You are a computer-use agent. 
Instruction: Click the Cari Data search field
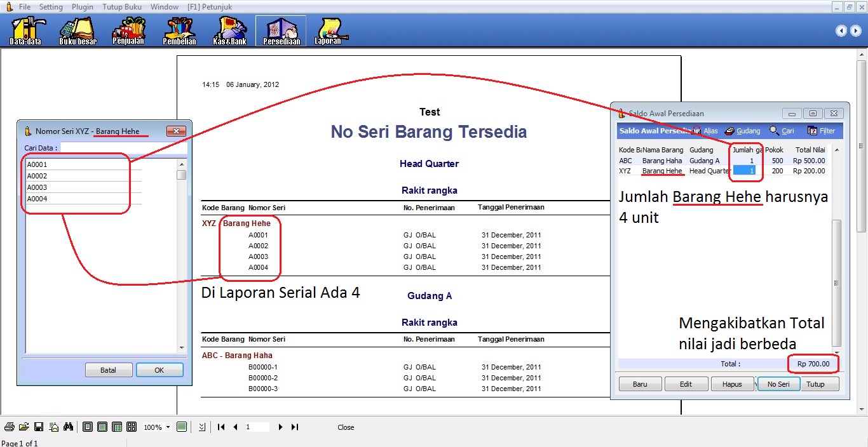coord(124,148)
